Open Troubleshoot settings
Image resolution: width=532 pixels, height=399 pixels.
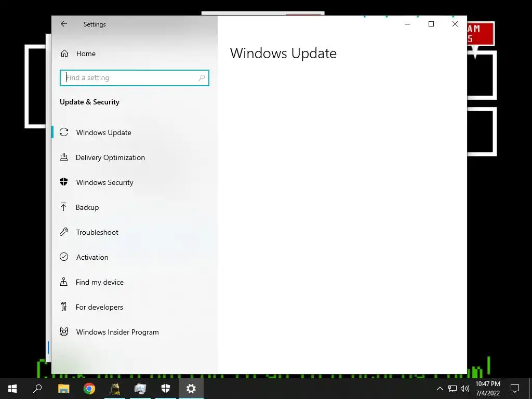coord(135,232)
